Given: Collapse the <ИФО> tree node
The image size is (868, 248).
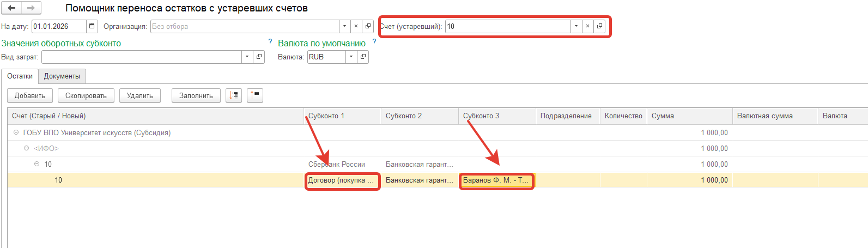Looking at the screenshot, I should [x=26, y=148].
